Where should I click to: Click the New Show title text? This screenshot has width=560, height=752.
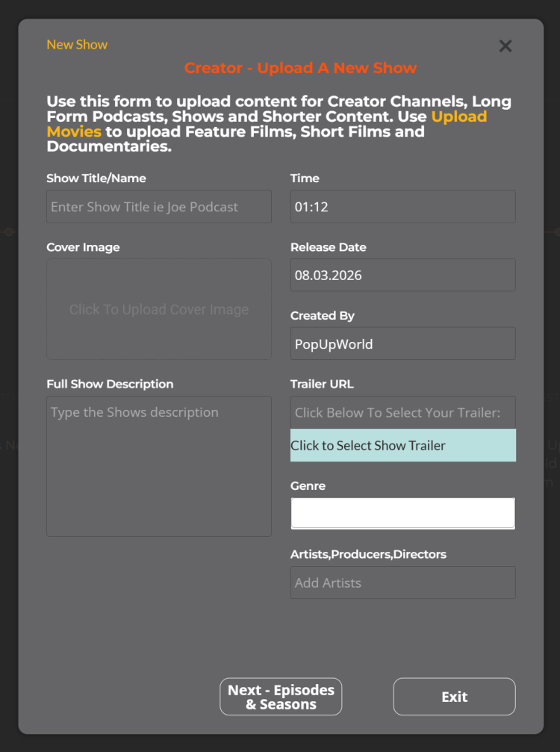tap(77, 45)
